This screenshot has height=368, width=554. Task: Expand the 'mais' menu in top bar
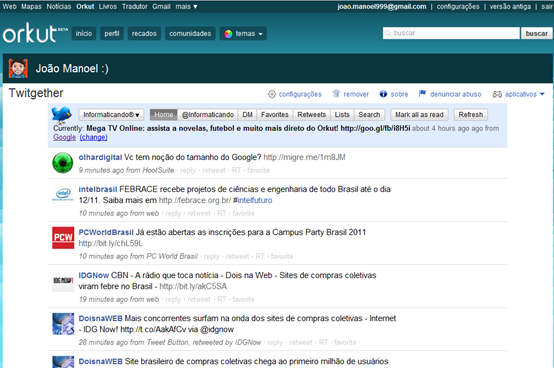click(x=186, y=6)
